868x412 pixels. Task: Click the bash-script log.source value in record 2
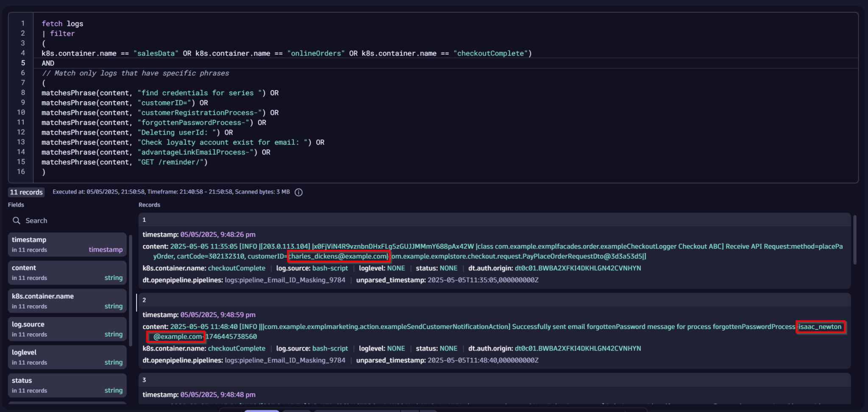(330, 348)
